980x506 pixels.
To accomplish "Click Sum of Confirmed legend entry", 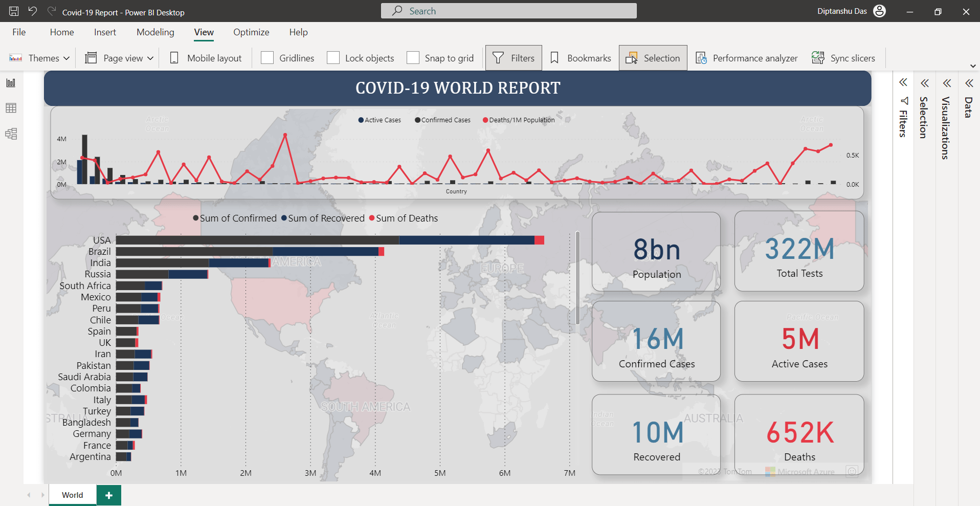I will [234, 218].
